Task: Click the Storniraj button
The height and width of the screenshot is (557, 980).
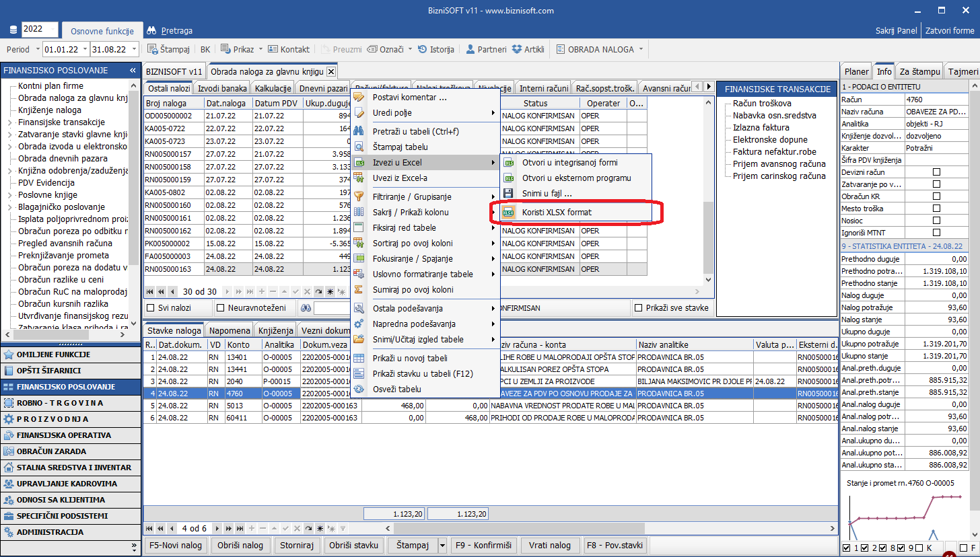Action: point(297,546)
